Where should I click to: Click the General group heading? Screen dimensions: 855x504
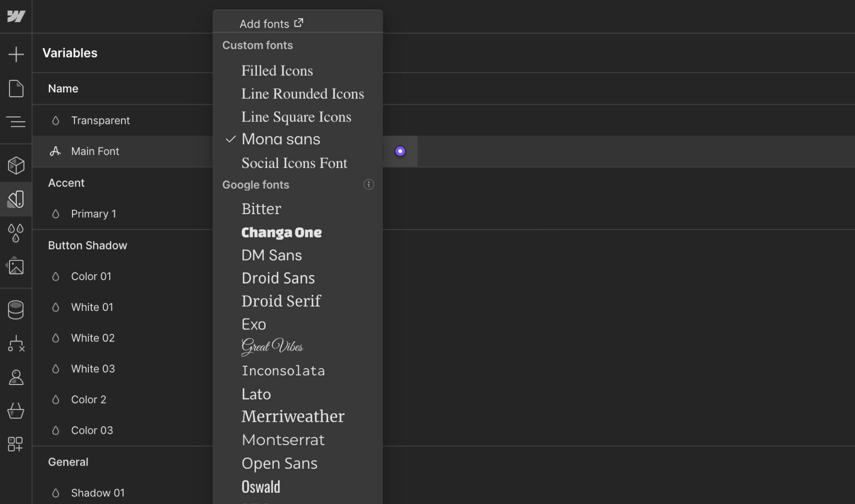pyautogui.click(x=68, y=462)
